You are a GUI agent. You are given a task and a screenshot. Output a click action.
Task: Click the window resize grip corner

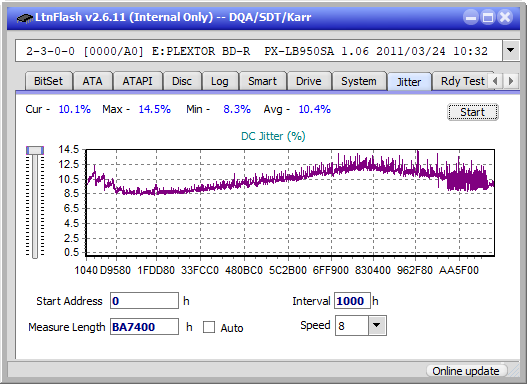pos(513,371)
